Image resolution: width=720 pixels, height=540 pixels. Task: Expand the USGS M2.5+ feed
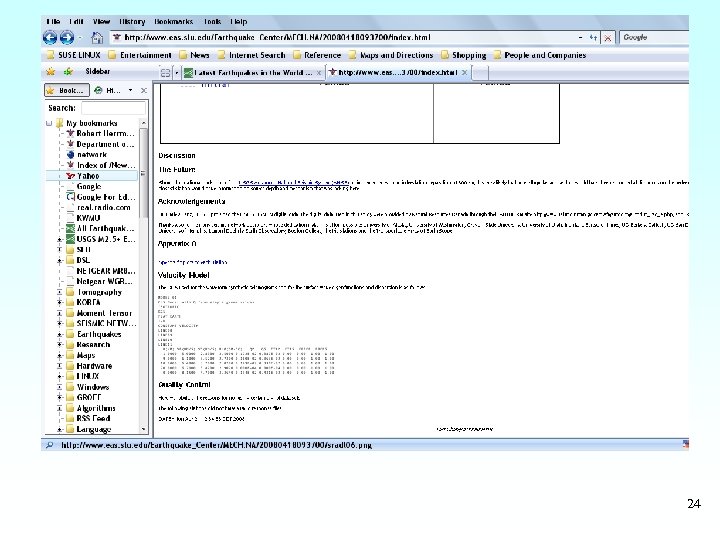click(x=59, y=239)
